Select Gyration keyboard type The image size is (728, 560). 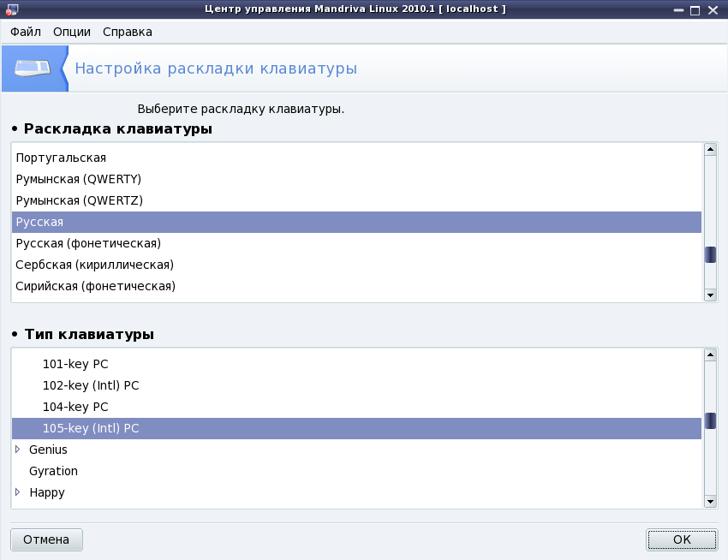coord(356,471)
